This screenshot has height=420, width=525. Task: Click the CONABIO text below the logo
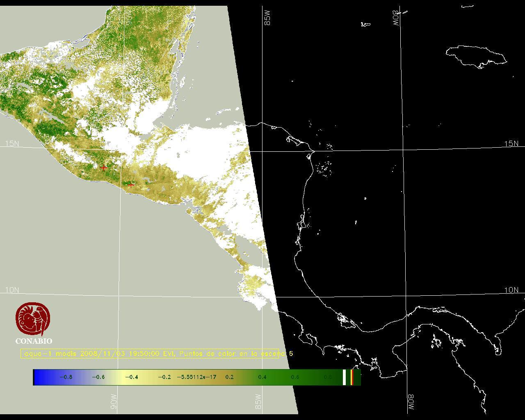point(34,341)
